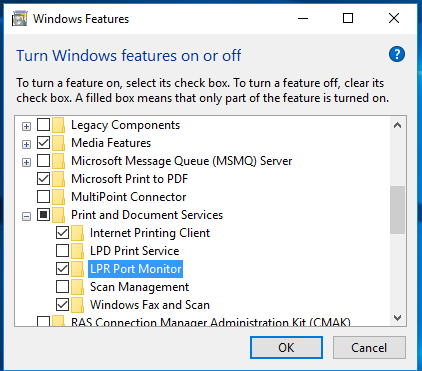Select the Microsoft Message Queue (MSMQ) Server label
422x371 pixels.
click(x=182, y=161)
